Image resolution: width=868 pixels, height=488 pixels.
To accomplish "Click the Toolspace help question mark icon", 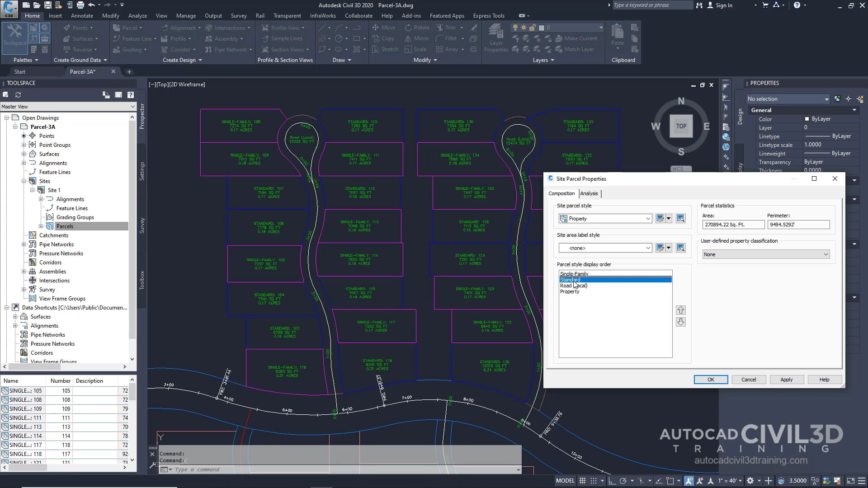I will pos(131,95).
